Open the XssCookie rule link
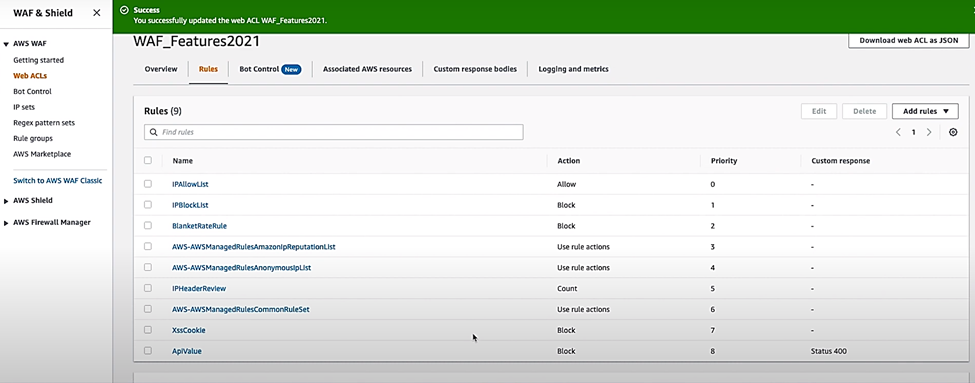This screenshot has width=975, height=383. [x=189, y=330]
